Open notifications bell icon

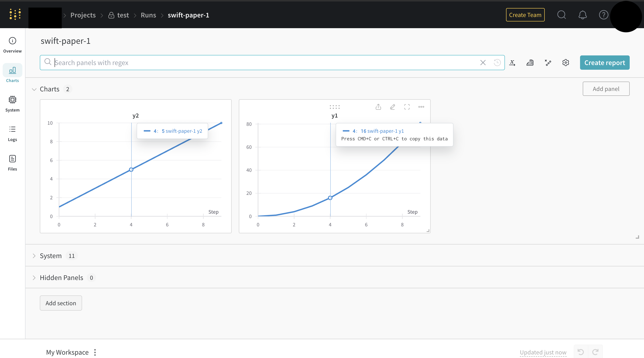583,15
